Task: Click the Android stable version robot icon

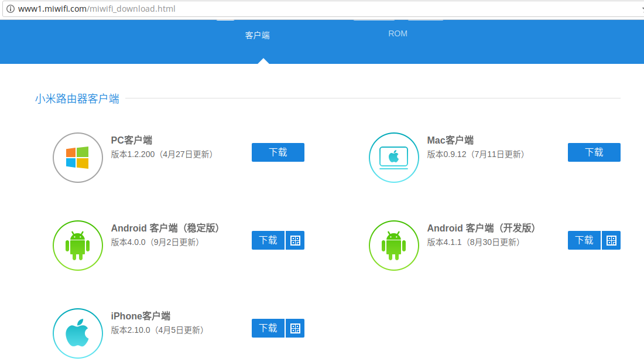Action: click(x=78, y=246)
